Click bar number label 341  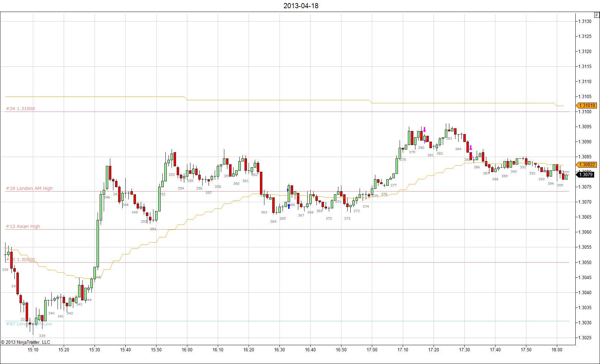(61, 316)
